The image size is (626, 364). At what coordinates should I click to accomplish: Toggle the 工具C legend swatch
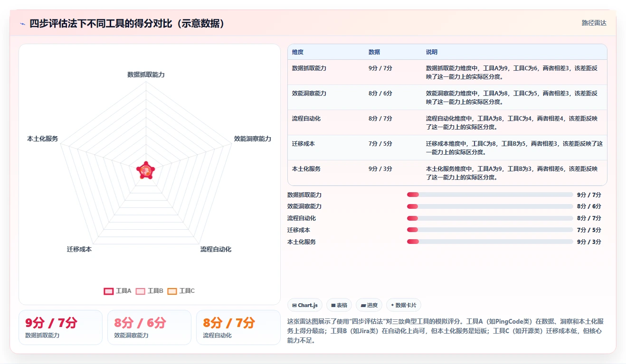pos(172,291)
